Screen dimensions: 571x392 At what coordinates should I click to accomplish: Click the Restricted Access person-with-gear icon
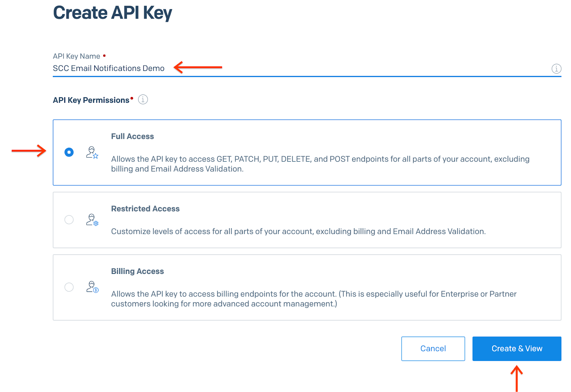pos(92,220)
